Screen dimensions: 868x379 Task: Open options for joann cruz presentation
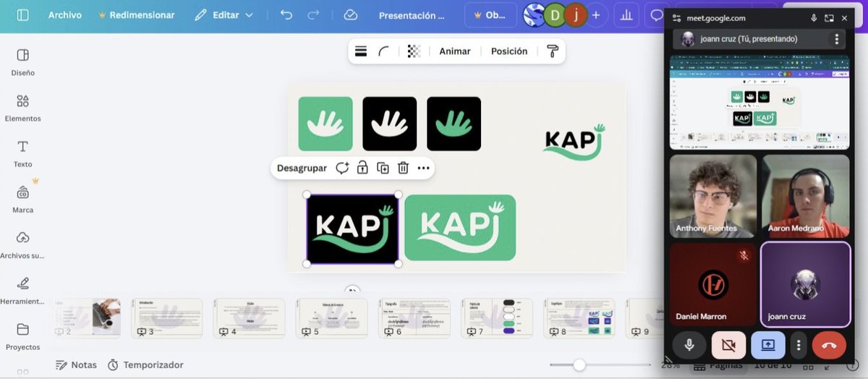coord(836,39)
